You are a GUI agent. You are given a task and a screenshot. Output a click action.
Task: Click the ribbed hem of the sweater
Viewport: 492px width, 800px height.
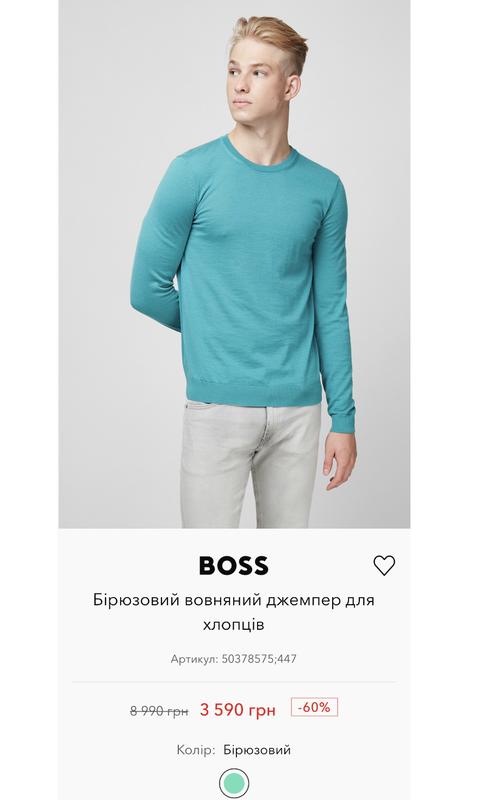tap(254, 394)
